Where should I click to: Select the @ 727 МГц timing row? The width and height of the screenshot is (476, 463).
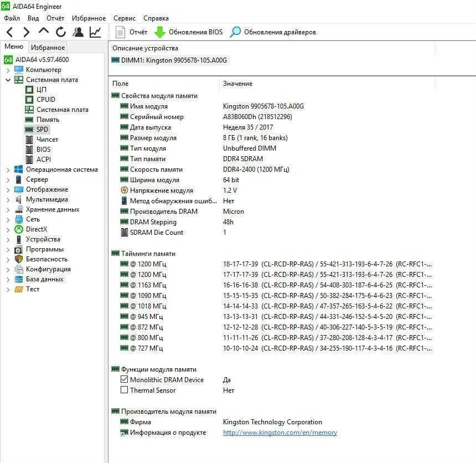(x=272, y=348)
